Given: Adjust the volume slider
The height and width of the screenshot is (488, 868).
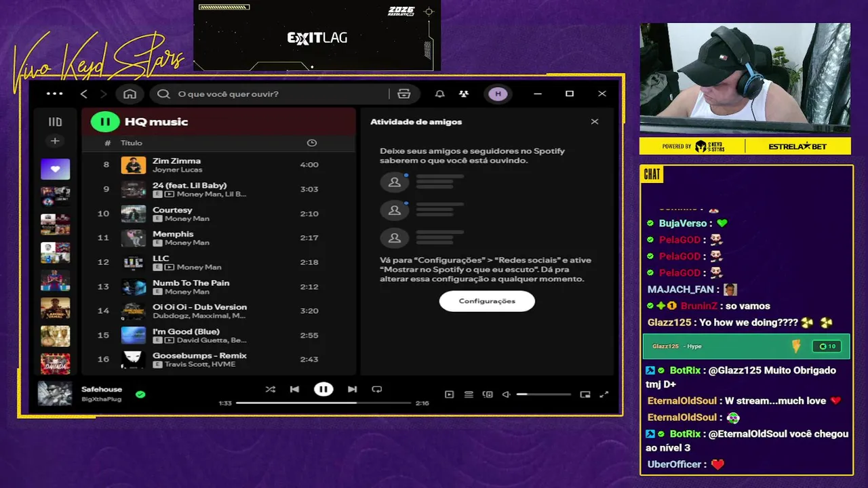Looking at the screenshot, I should [x=543, y=394].
